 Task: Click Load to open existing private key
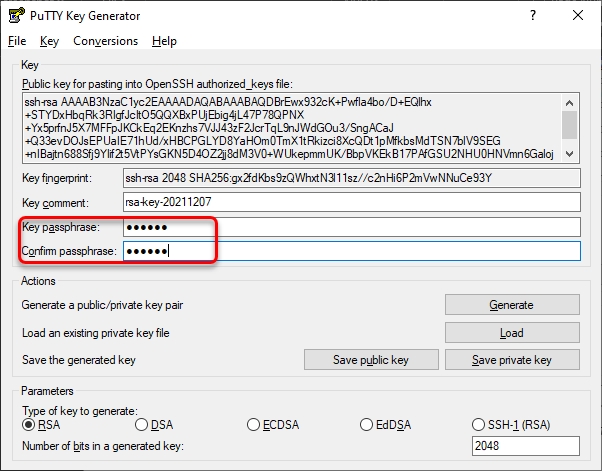pos(511,333)
